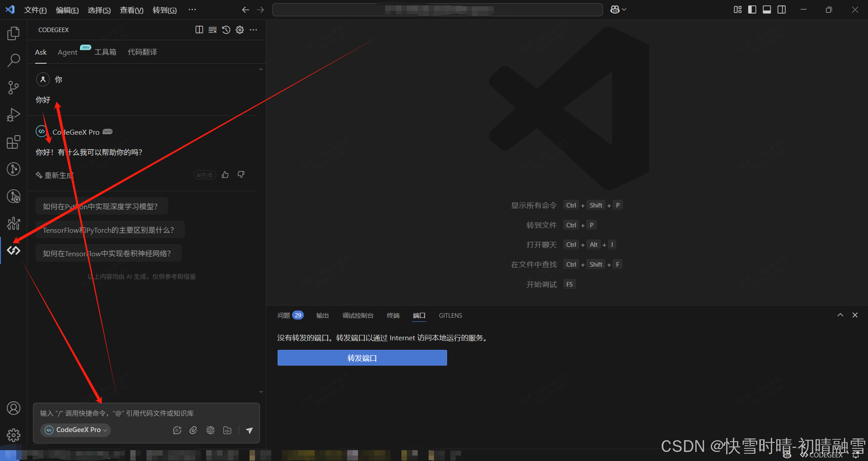Viewport: 868px width, 461px height.
Task: Focus the CodeGeeX chat input box
Action: [x=146, y=414]
